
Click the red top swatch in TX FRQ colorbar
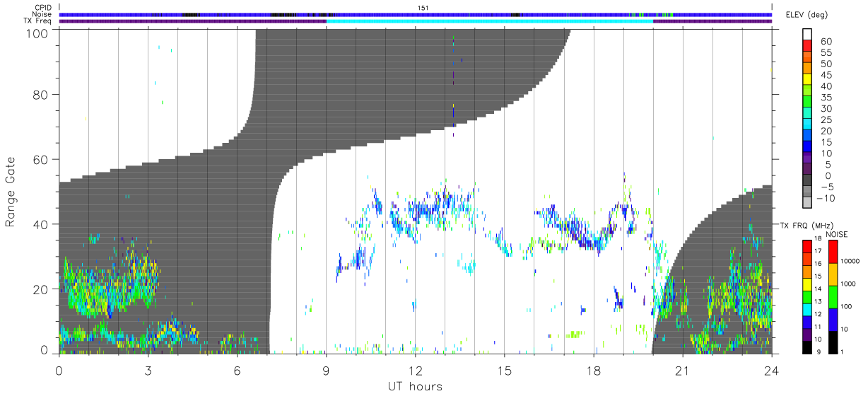[x=807, y=247]
